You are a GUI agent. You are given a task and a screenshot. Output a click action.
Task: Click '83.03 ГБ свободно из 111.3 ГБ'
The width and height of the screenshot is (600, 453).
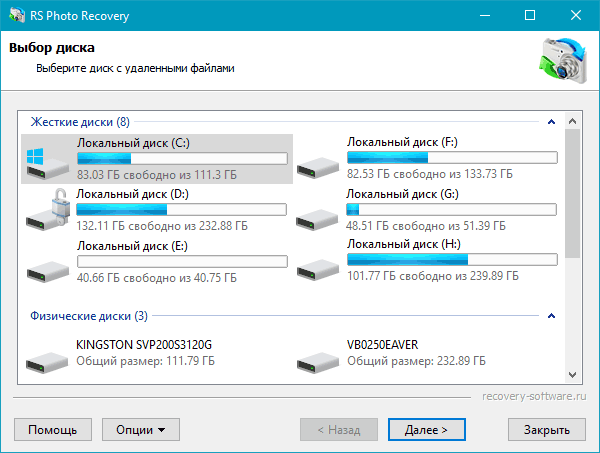tap(157, 175)
